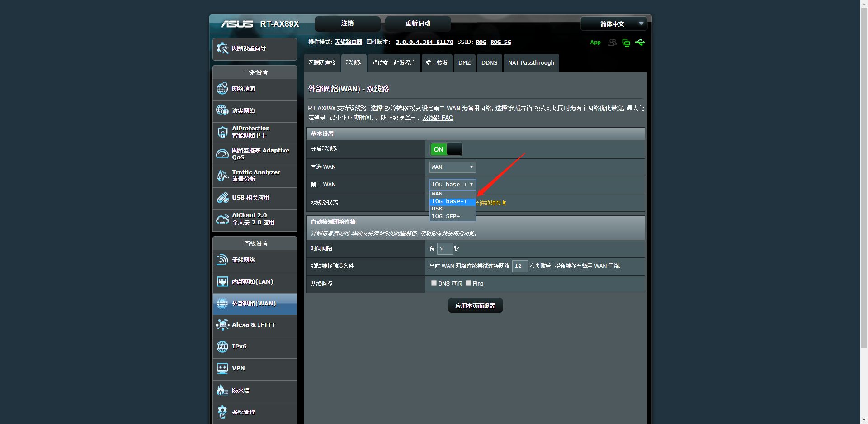
Task: Switch to NAT Passthrough tab
Action: pyautogui.click(x=531, y=63)
